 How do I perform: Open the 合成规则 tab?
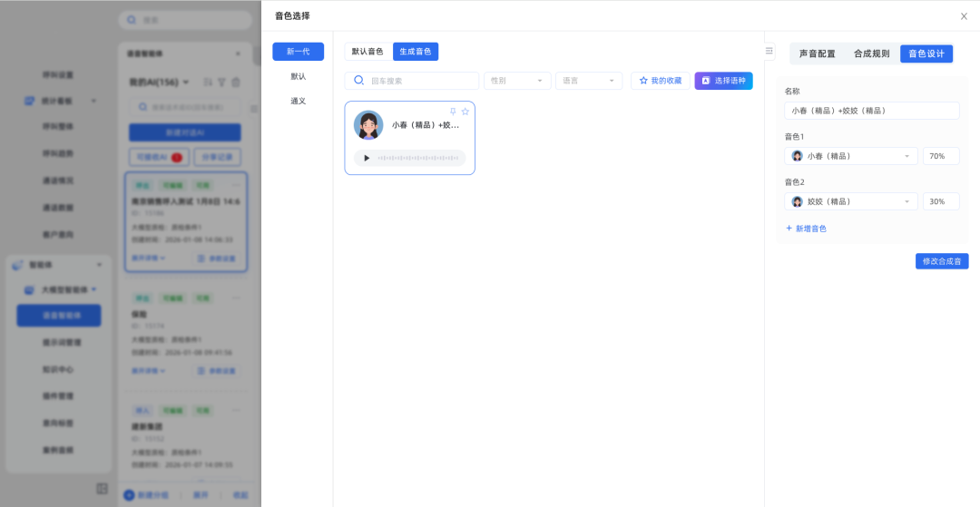[871, 54]
